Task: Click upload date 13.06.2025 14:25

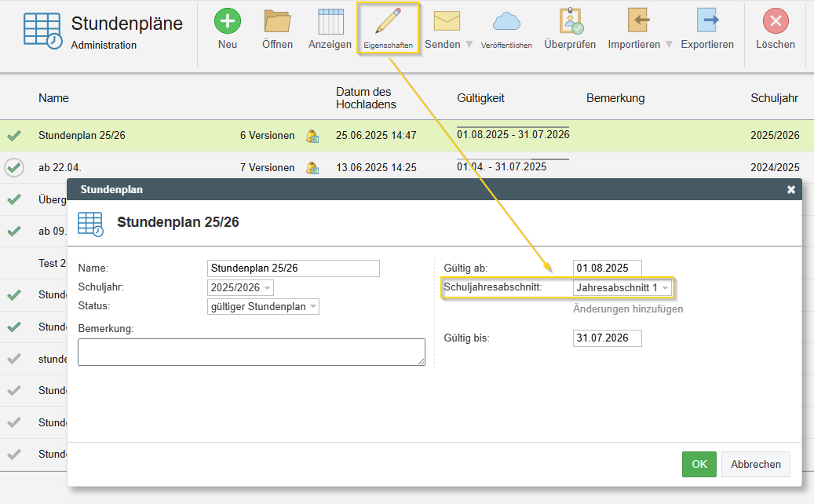Action: pyautogui.click(x=376, y=168)
